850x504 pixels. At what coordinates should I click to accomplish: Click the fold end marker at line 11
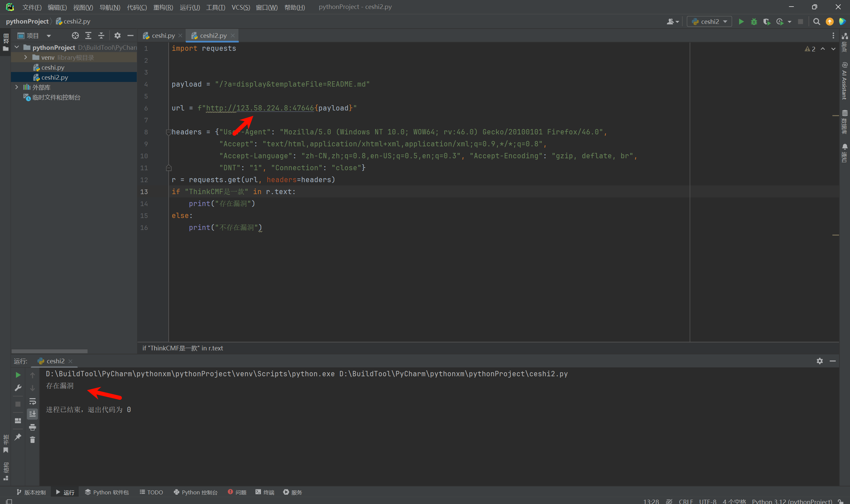pos(169,168)
